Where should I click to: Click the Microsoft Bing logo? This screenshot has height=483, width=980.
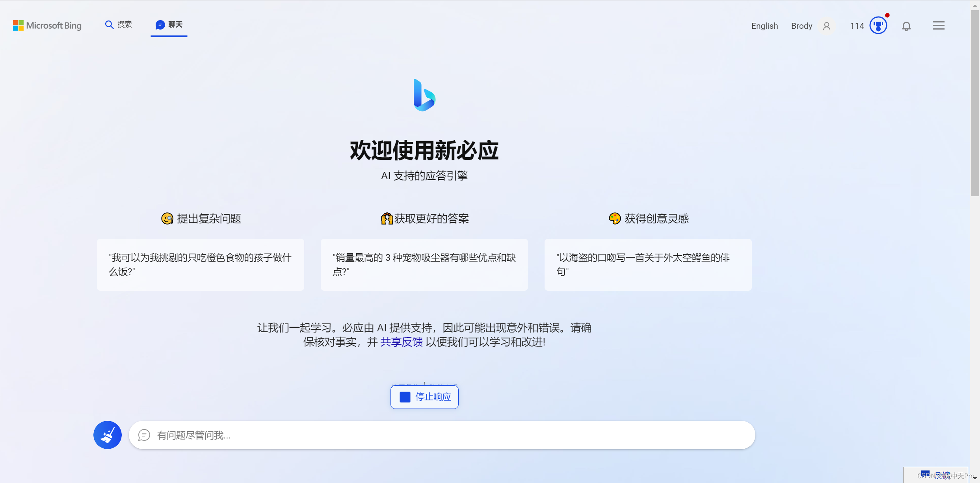[47, 26]
